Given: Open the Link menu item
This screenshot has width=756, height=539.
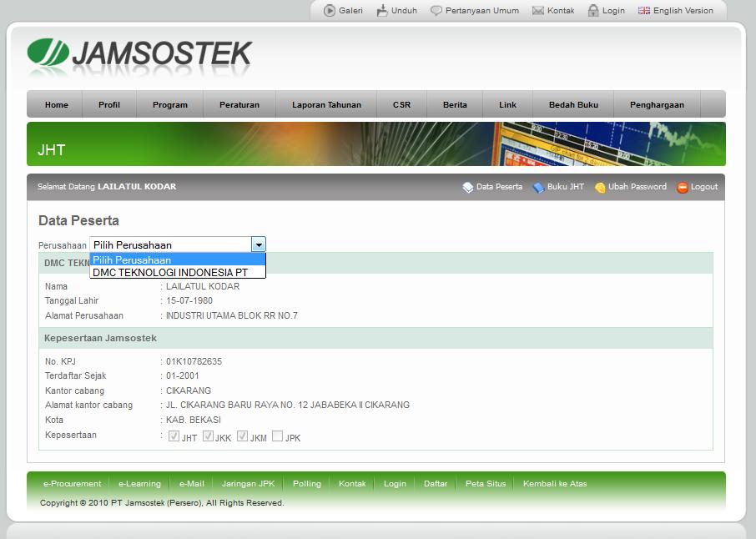Looking at the screenshot, I should [x=507, y=104].
